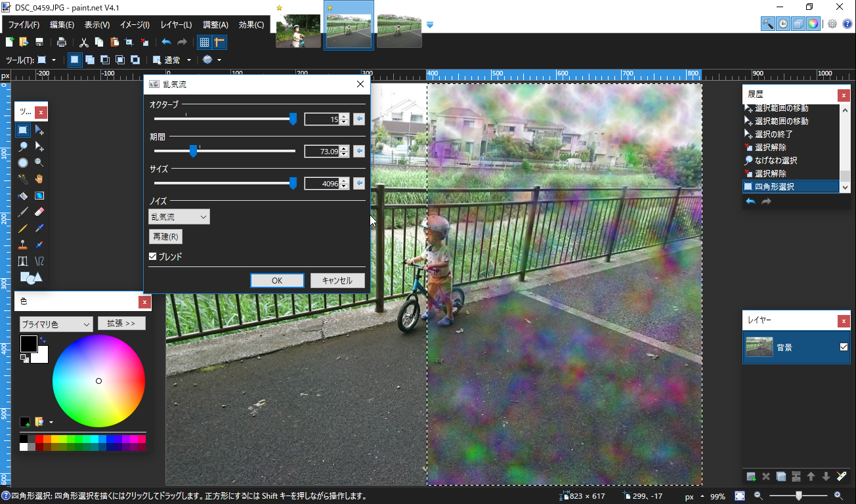The width and height of the screenshot is (856, 504).
Task: Click the primary black color swatch
Action: (x=29, y=343)
